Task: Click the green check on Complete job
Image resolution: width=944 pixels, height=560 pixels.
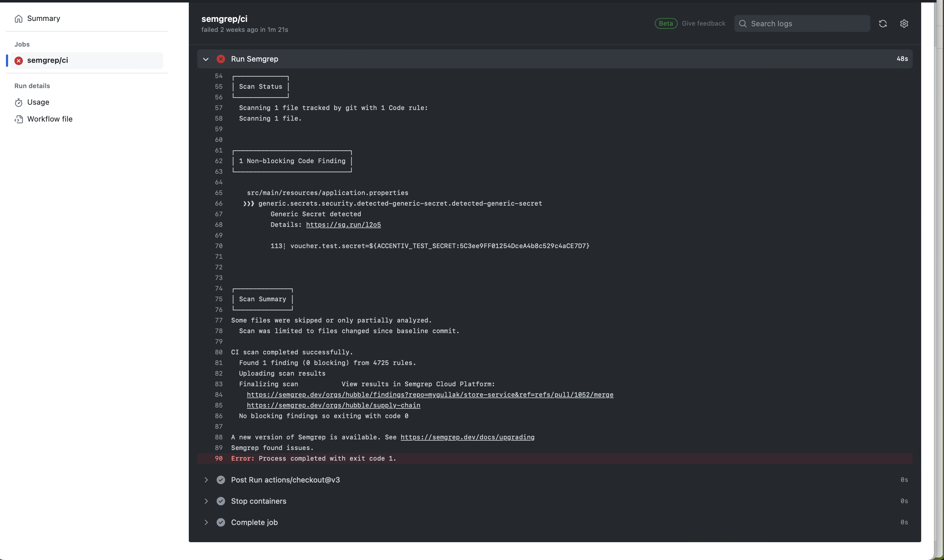Action: (221, 522)
